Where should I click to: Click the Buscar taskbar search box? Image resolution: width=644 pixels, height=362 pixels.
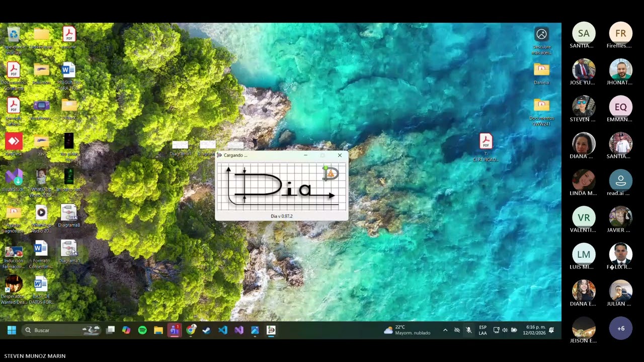62,330
